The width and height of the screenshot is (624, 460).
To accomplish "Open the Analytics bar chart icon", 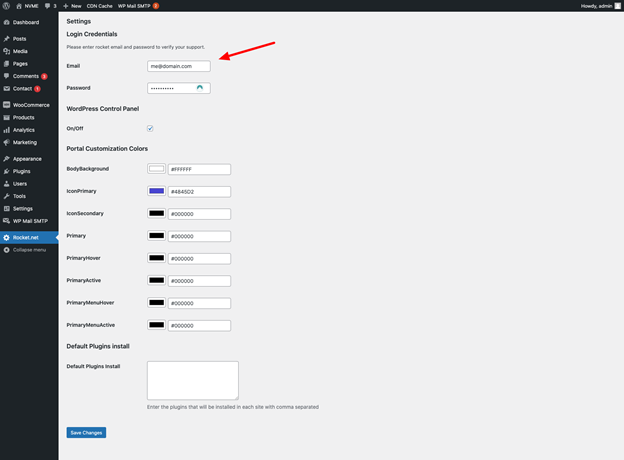I will 6,130.
